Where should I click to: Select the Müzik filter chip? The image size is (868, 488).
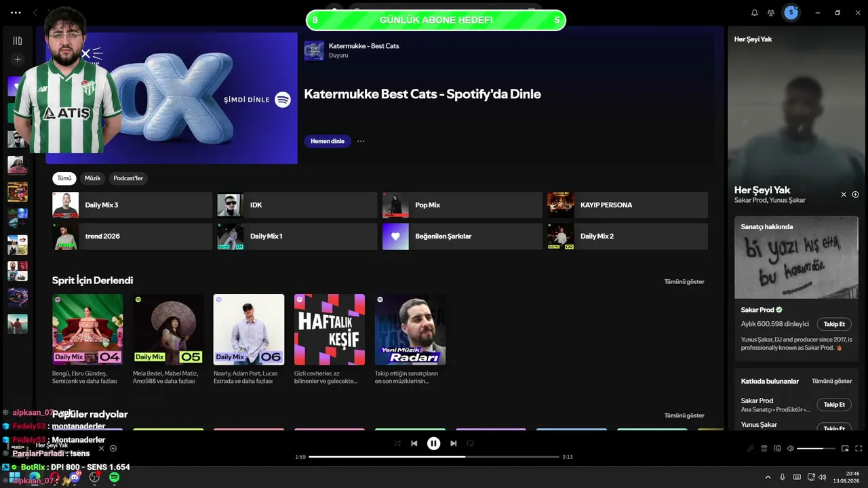tap(92, 178)
